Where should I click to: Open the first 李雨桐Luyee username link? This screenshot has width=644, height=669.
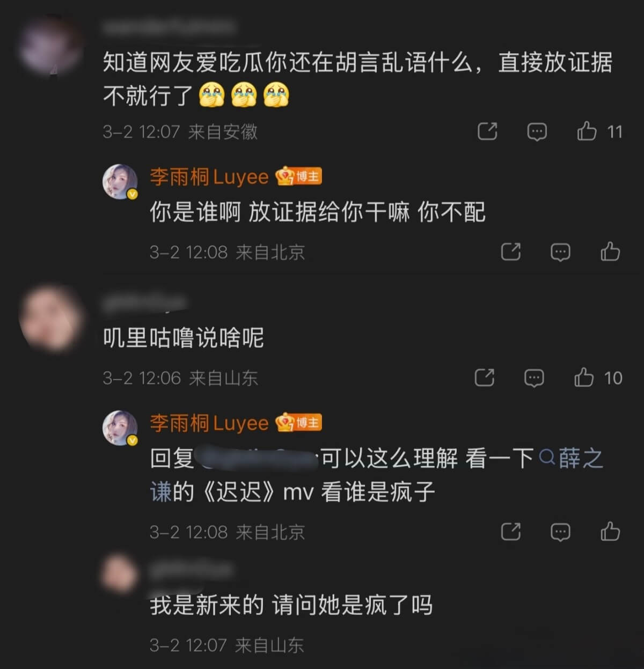click(209, 177)
